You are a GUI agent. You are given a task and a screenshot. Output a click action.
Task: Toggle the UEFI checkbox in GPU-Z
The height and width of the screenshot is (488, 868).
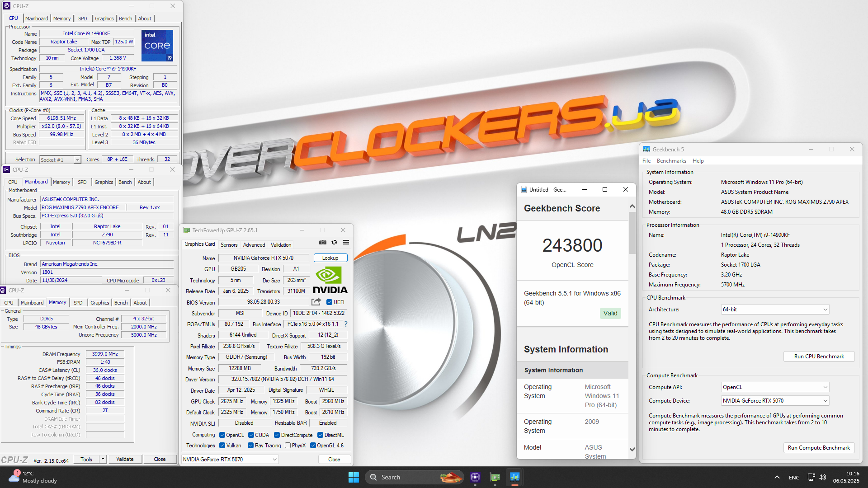[329, 302]
